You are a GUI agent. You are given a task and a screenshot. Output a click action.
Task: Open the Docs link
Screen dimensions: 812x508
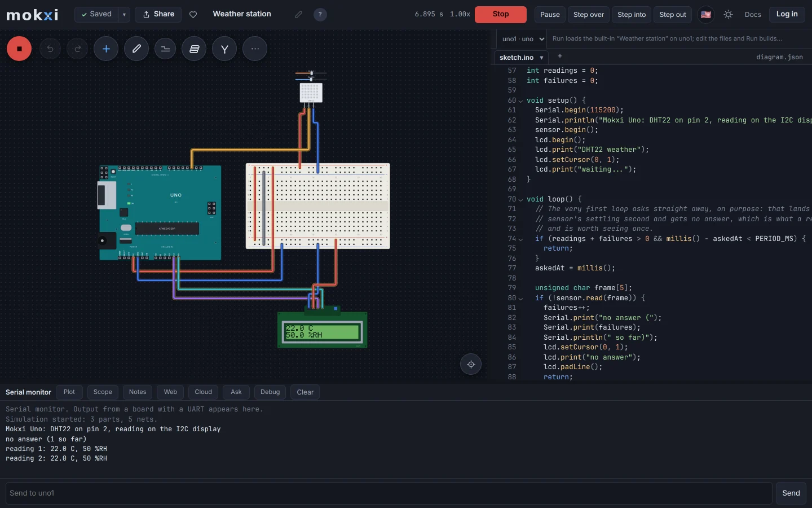pos(753,15)
